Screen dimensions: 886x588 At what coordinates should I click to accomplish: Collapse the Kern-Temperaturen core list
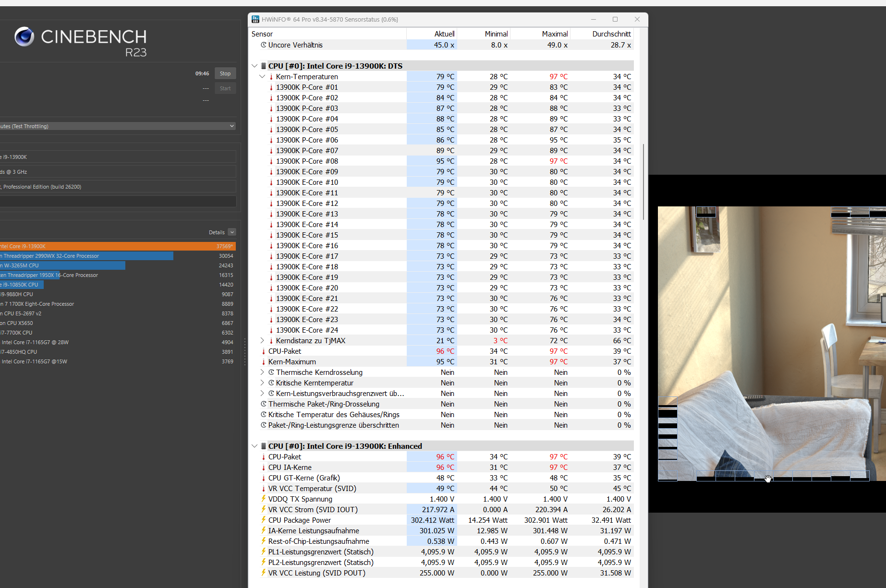[262, 77]
